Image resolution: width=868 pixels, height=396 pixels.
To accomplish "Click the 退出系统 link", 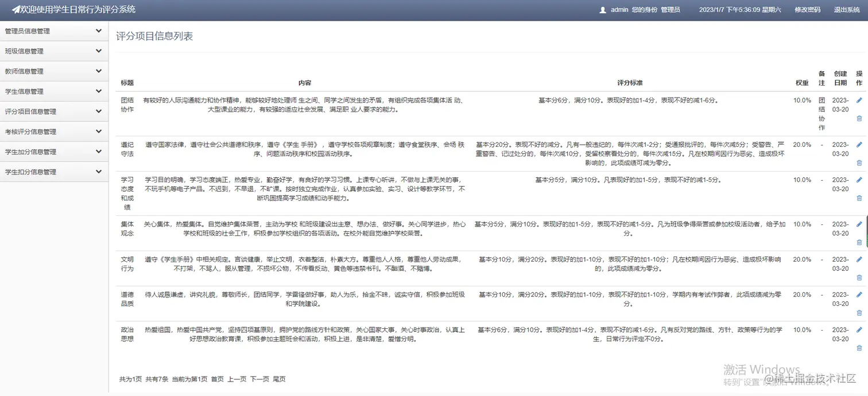I will tap(847, 10).
